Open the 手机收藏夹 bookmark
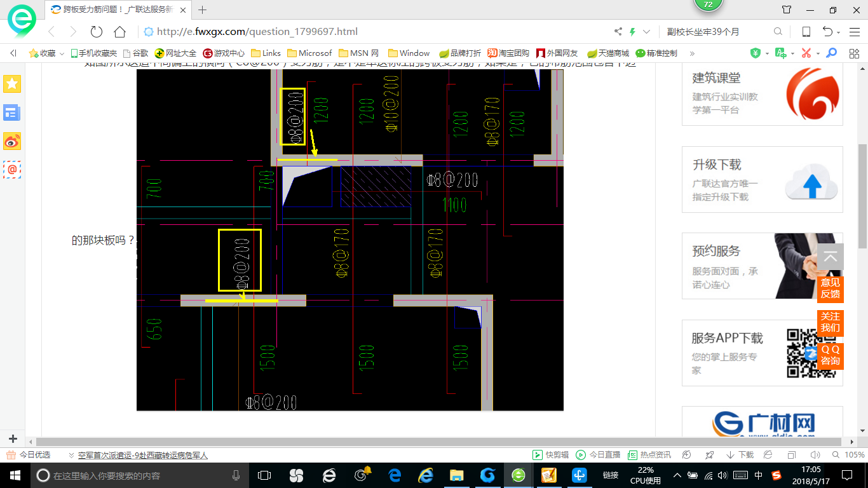 [93, 53]
